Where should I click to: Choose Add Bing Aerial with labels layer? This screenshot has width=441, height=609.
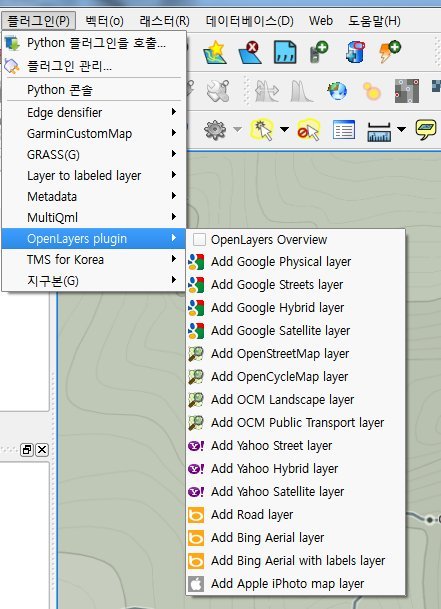[296, 560]
